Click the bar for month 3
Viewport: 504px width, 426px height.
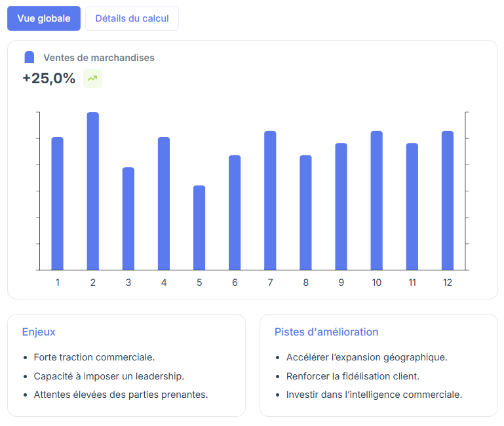[128, 219]
